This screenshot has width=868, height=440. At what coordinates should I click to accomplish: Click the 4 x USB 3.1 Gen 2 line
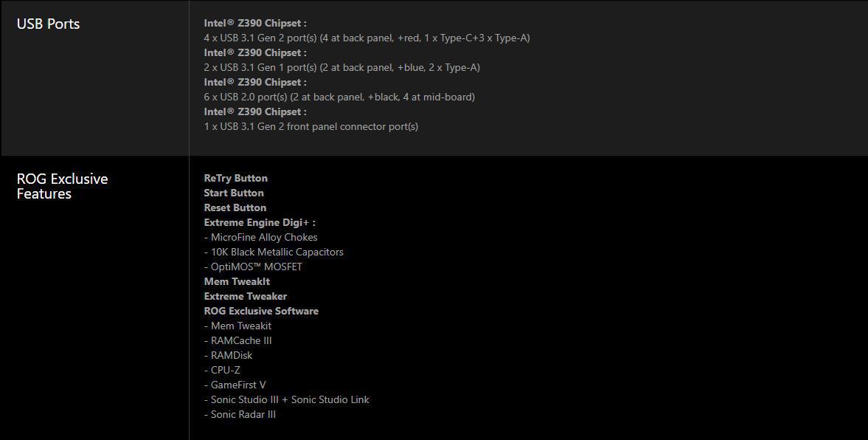367,38
